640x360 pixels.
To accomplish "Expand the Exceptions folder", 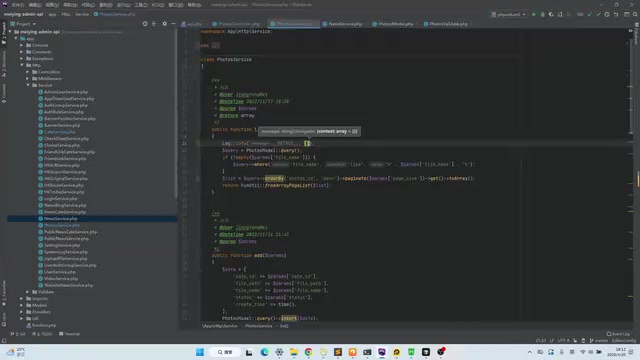I will [22, 58].
